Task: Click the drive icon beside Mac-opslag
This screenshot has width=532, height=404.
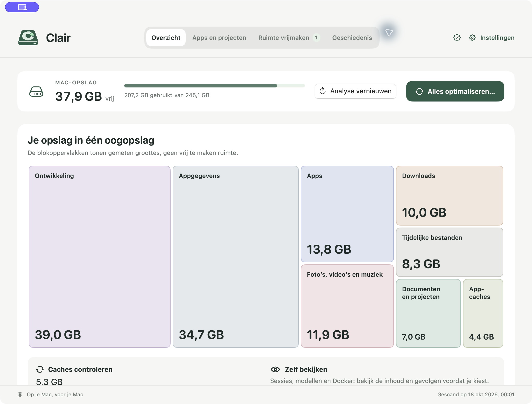Action: click(36, 91)
